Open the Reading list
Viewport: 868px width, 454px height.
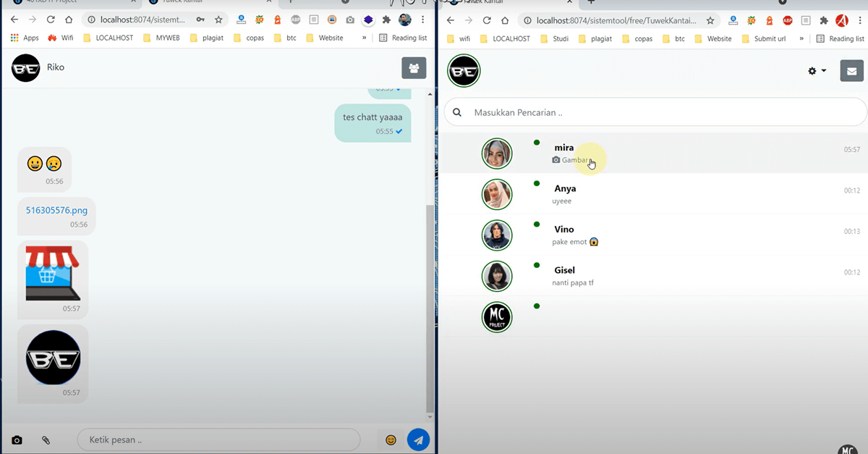[x=403, y=38]
